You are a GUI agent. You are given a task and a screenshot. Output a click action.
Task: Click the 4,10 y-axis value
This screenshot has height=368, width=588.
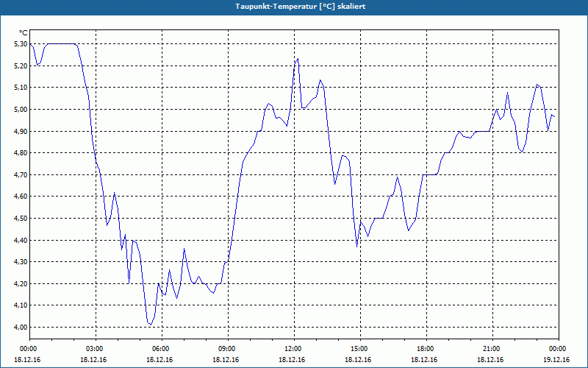(x=21, y=305)
